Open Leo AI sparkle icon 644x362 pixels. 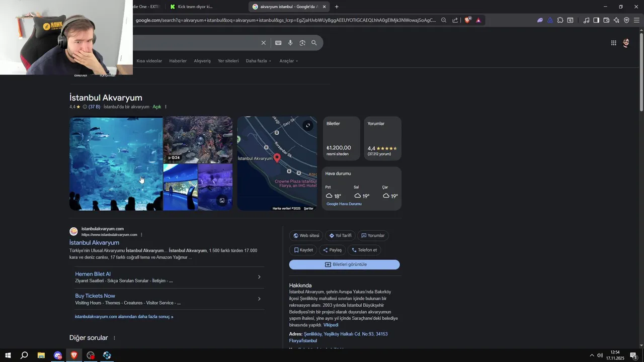pyautogui.click(x=616, y=20)
